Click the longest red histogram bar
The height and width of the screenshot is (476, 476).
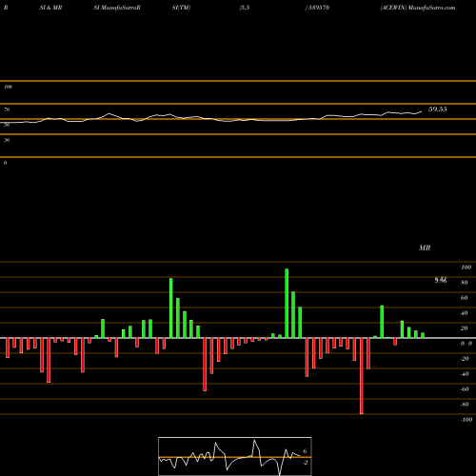click(362, 376)
